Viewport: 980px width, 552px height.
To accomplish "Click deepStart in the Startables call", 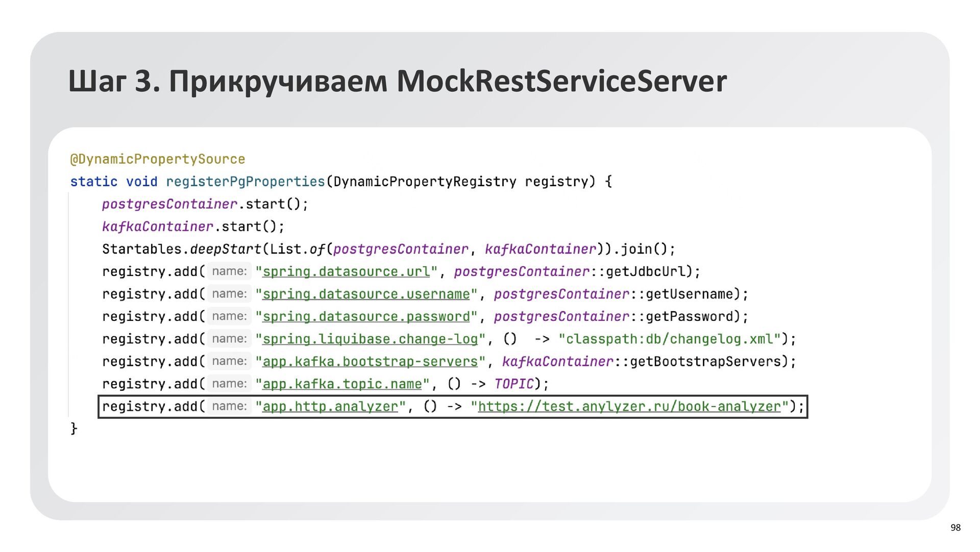I will point(225,249).
